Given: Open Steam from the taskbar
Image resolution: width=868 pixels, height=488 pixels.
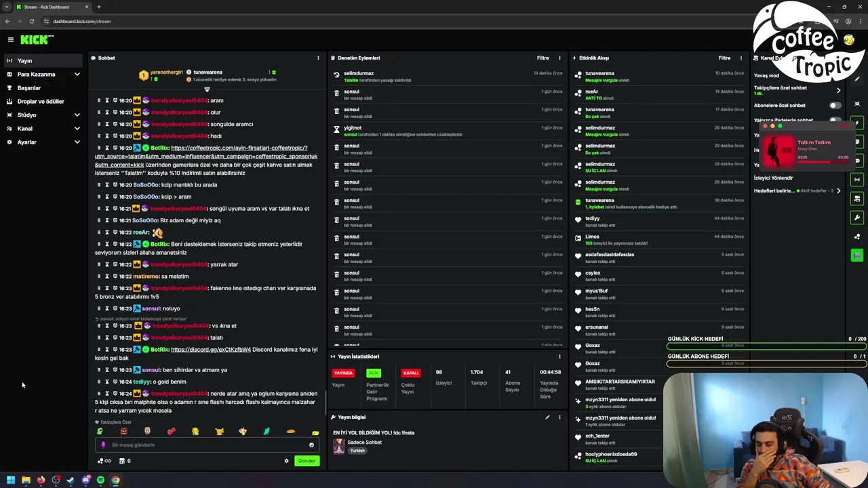Looking at the screenshot, I should [x=71, y=480].
